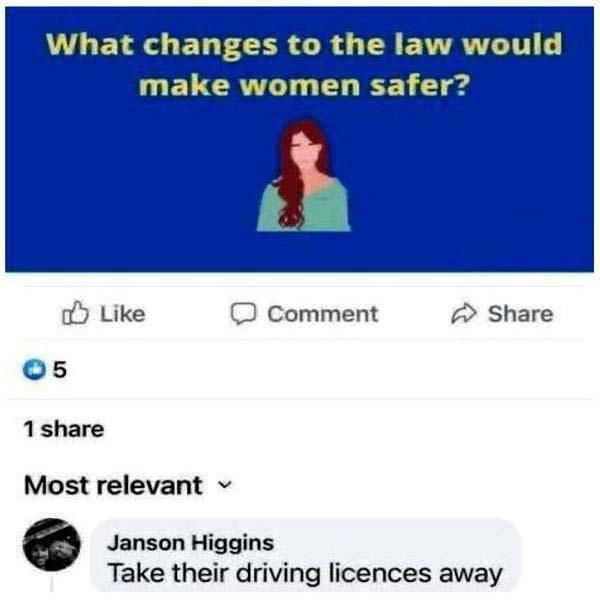
Task: Click the reply thread line under avatar
Action: coord(52,585)
